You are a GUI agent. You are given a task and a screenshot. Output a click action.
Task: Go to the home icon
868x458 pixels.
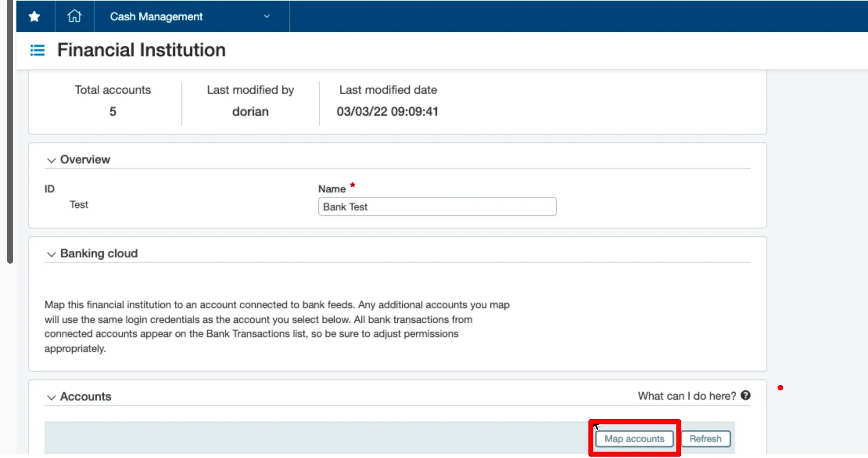pyautogui.click(x=74, y=16)
